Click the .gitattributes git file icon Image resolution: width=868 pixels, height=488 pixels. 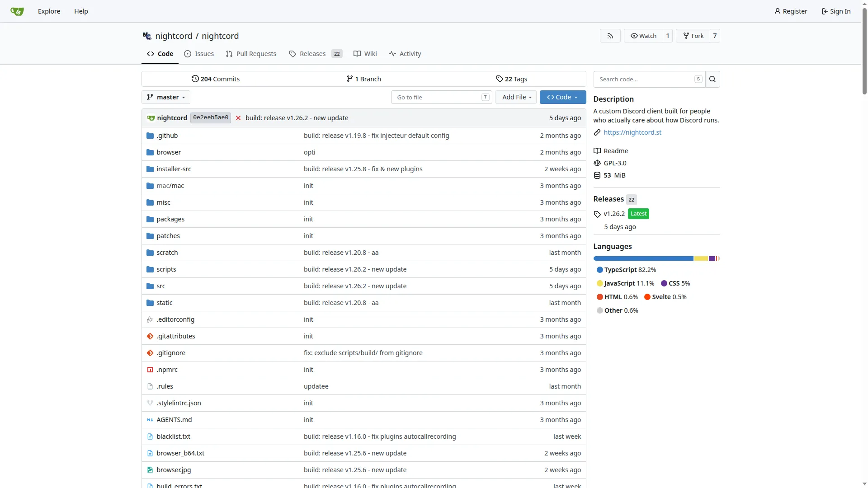(x=150, y=336)
